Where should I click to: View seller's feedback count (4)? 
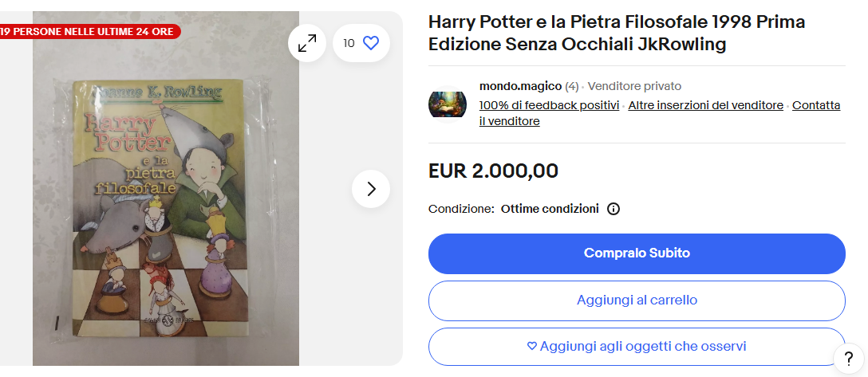pos(571,86)
